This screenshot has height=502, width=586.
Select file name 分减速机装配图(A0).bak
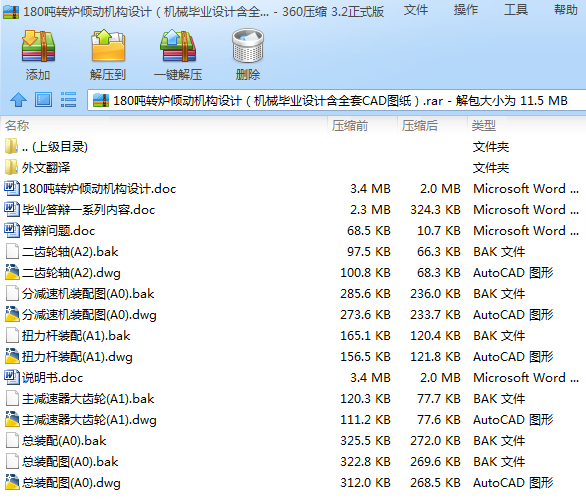pyautogui.click(x=88, y=294)
